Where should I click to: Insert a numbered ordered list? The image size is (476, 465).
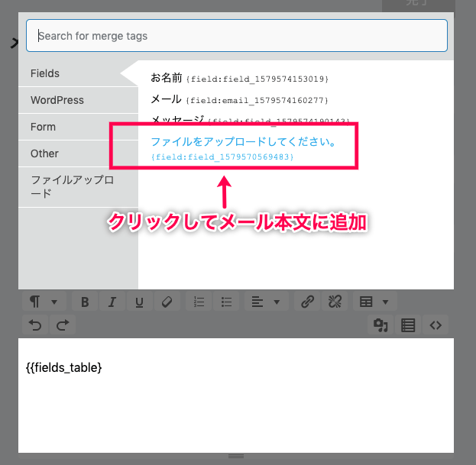pyautogui.click(x=199, y=302)
